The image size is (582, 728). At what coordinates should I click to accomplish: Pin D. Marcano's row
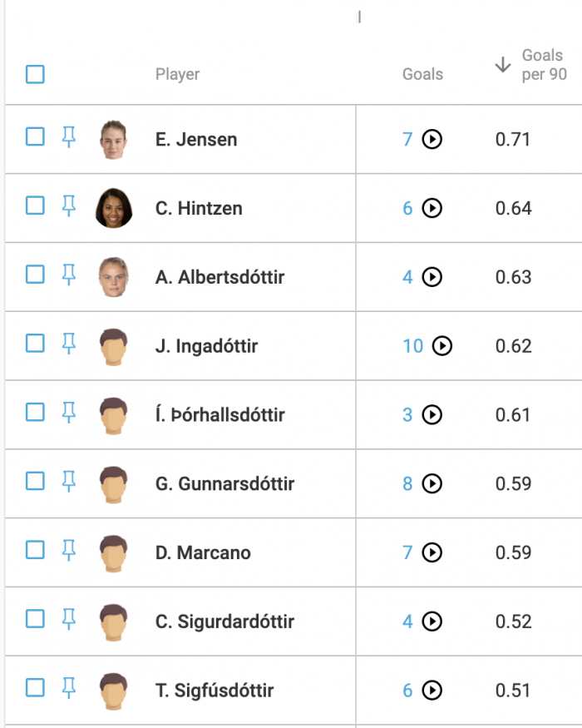click(69, 551)
